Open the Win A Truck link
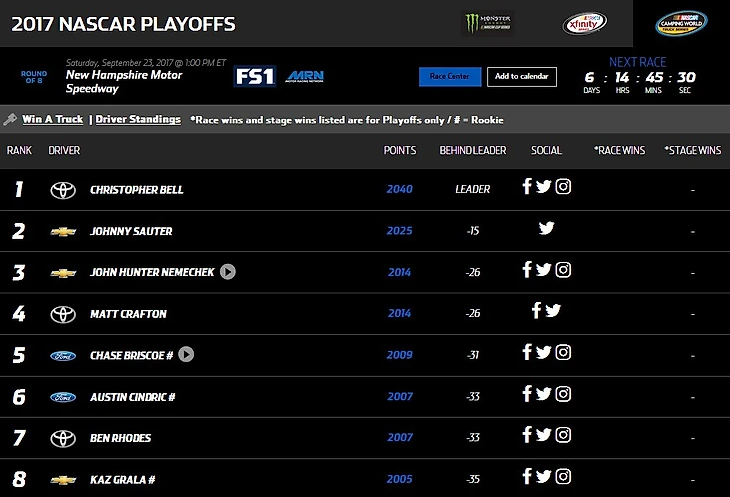 [x=53, y=119]
